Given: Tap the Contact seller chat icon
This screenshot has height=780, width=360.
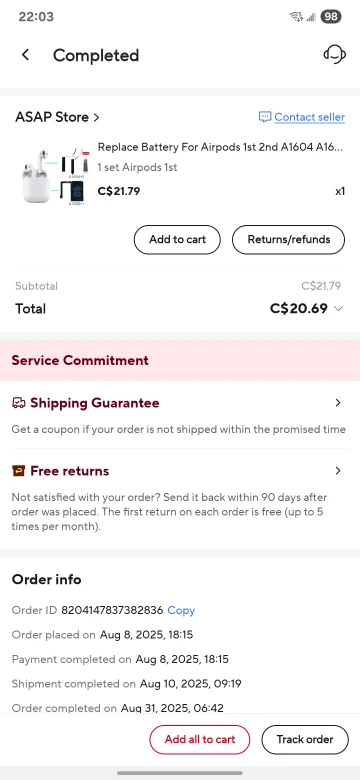Looking at the screenshot, I should pyautogui.click(x=265, y=117).
